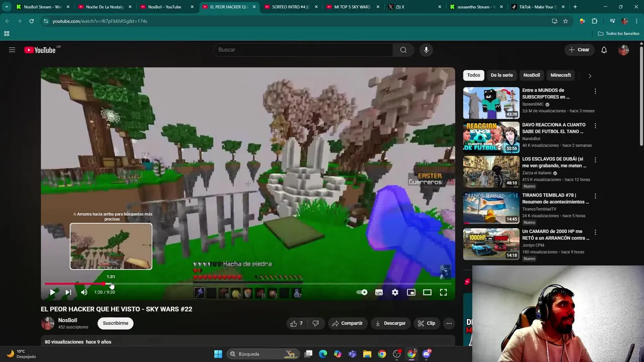The image size is (644, 362).
Task: Subscribe with Suscribirme button
Action: pyautogui.click(x=116, y=323)
